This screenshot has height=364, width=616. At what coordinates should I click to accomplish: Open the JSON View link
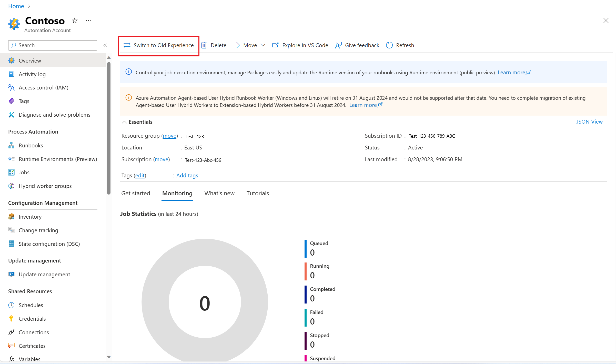[589, 122]
